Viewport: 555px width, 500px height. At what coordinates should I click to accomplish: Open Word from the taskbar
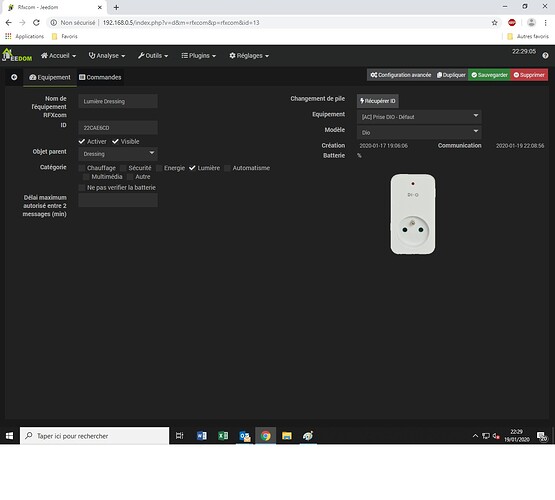tap(202, 436)
